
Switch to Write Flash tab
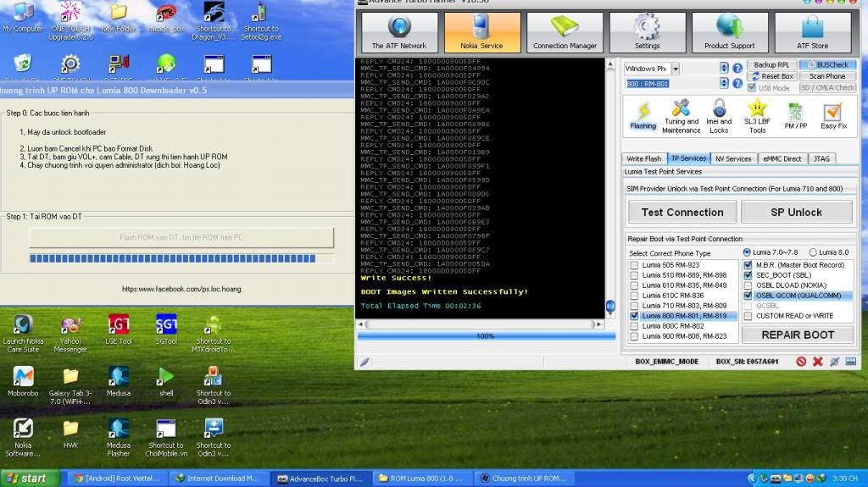644,159
